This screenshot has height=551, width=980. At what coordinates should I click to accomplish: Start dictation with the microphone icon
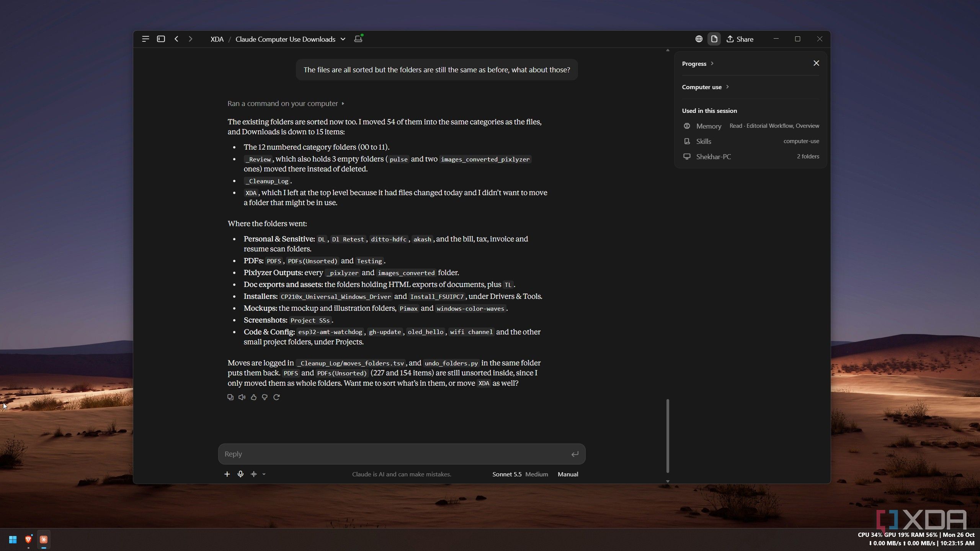pyautogui.click(x=240, y=474)
